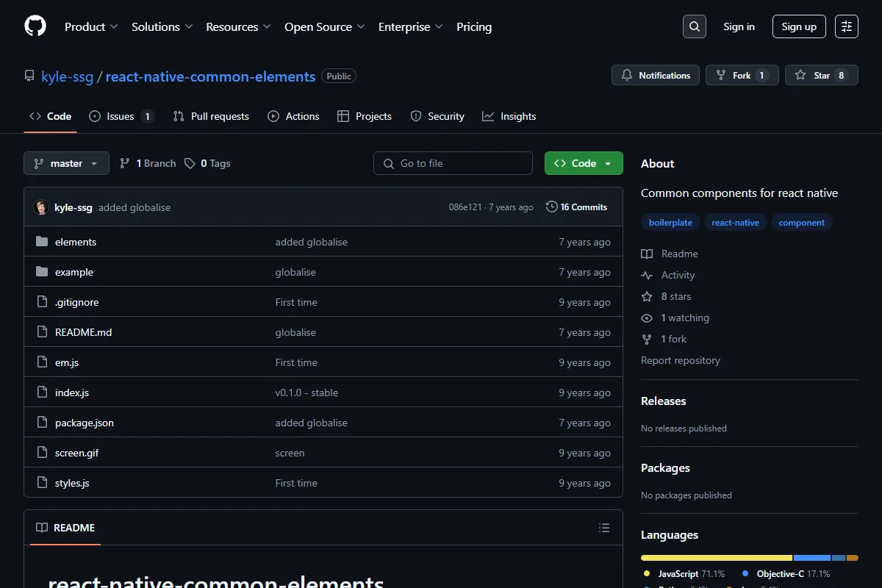
Task: Click the pulse icon next to Activity
Action: point(647,275)
